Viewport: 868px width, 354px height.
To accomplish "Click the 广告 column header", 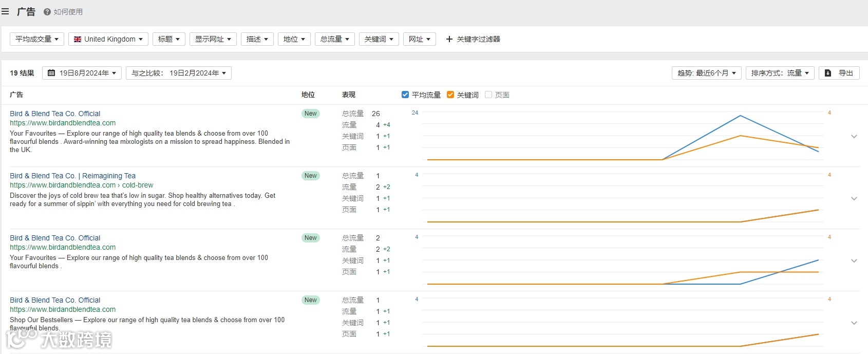I will coord(16,95).
